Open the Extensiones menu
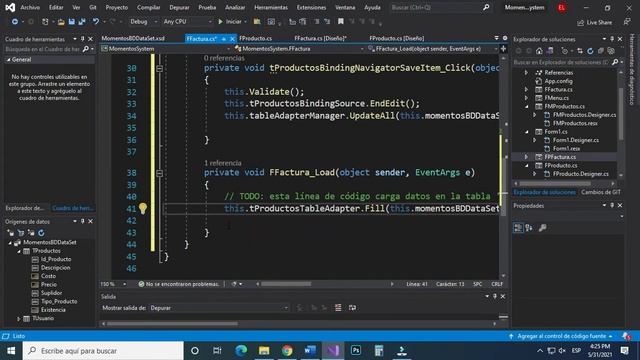 (311, 7)
